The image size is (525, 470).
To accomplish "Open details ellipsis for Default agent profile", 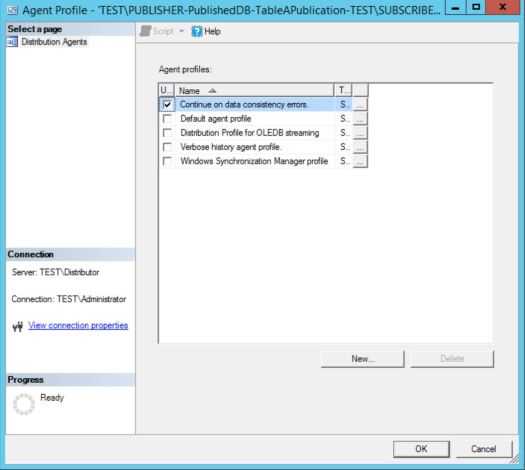I will pyautogui.click(x=360, y=119).
